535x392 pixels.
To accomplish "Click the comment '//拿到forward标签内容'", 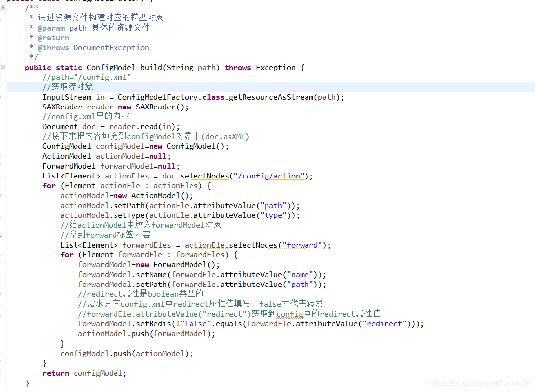I will click(105, 235).
